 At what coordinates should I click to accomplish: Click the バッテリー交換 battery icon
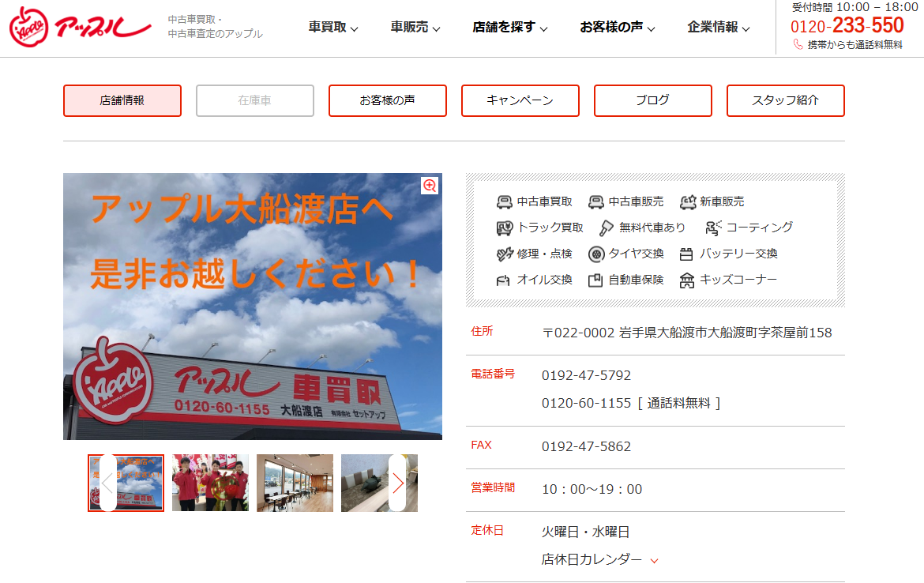coord(686,254)
